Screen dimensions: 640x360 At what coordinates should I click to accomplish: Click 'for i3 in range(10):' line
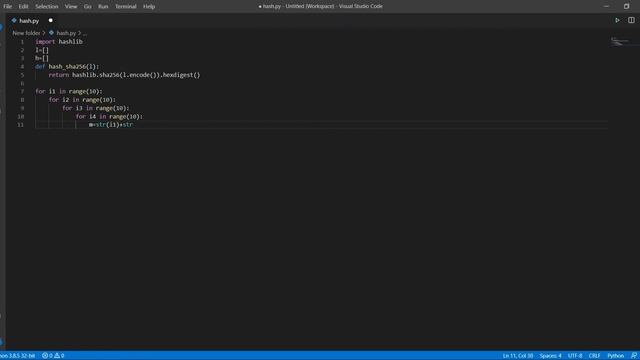click(x=96, y=108)
